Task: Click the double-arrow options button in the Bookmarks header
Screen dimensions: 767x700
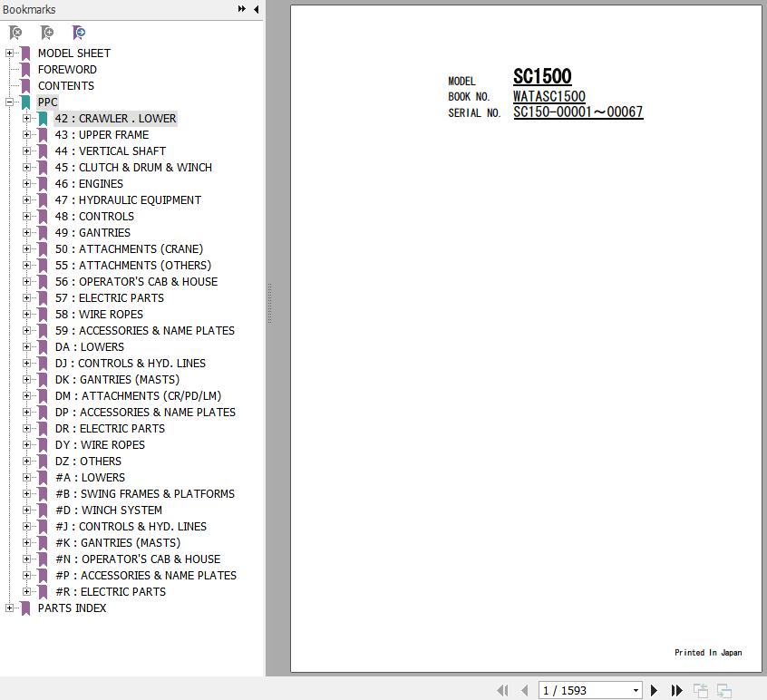Action: pos(242,9)
